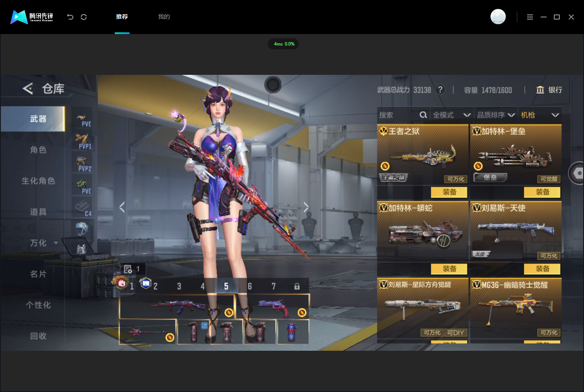This screenshot has height=392, width=584.
Task: Open the 全模式 mode dropdown
Action: coord(452,115)
